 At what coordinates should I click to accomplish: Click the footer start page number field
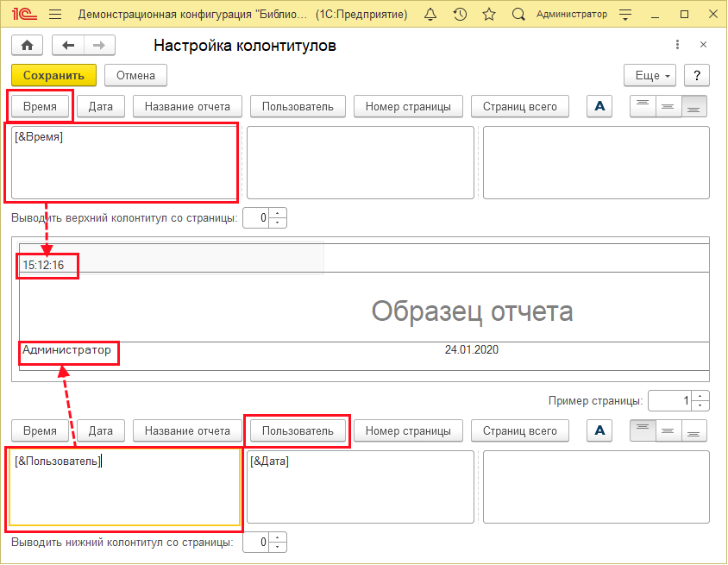pyautogui.click(x=256, y=543)
